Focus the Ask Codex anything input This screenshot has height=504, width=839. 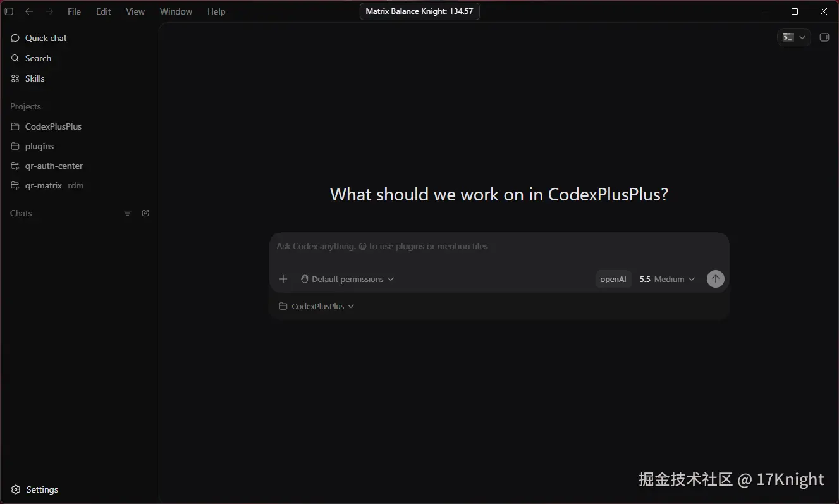pos(499,246)
